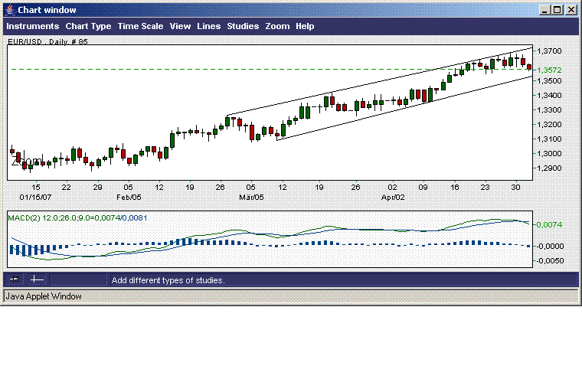This screenshot has width=582, height=392.
Task: Click the upper trend channel line
Action: tap(379, 82)
